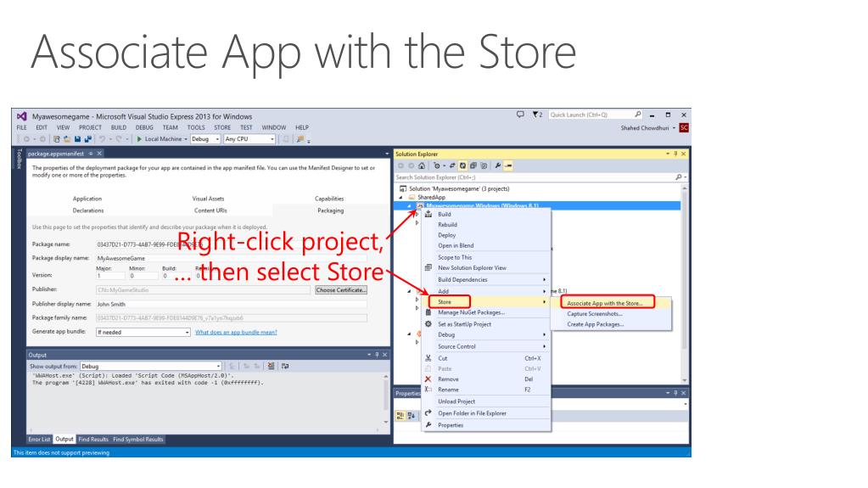This screenshot has height=488, width=868.
Task: Click the Clear All icon in Output toolbar
Action: point(271,366)
